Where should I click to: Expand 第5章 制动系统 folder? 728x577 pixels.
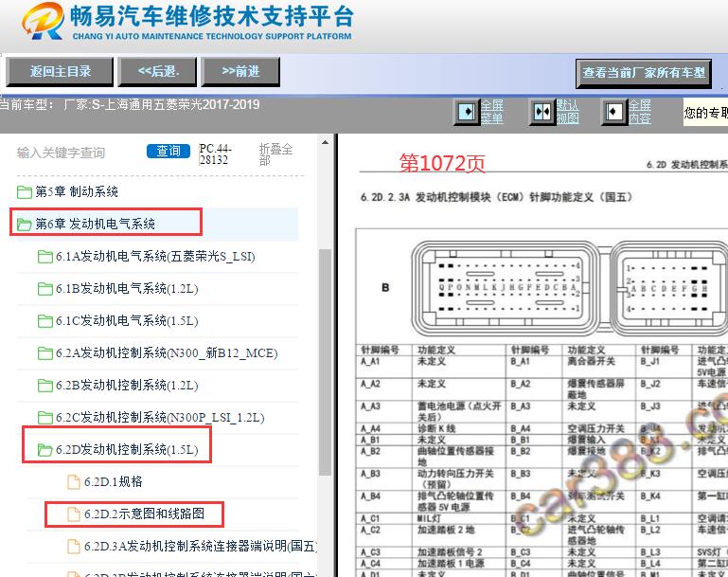click(x=77, y=191)
